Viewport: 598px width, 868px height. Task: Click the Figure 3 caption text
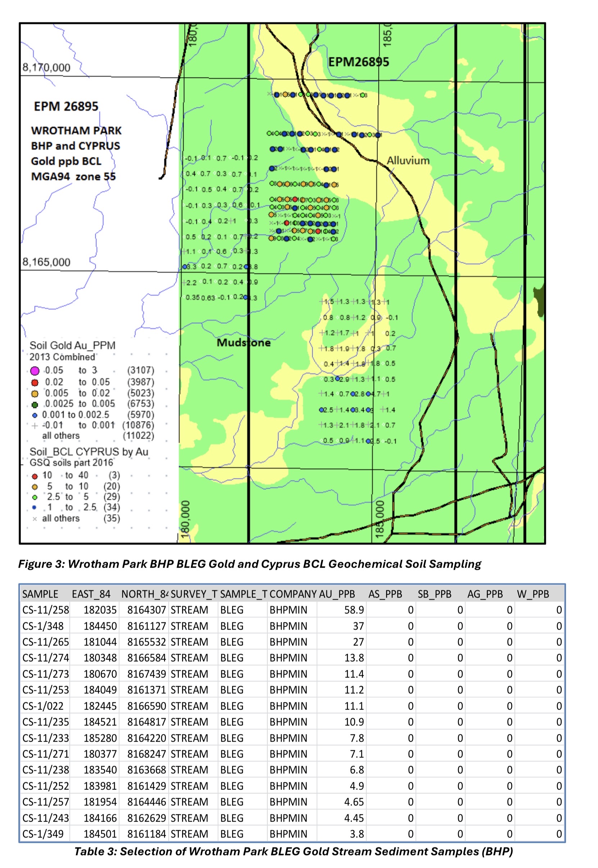(250, 564)
